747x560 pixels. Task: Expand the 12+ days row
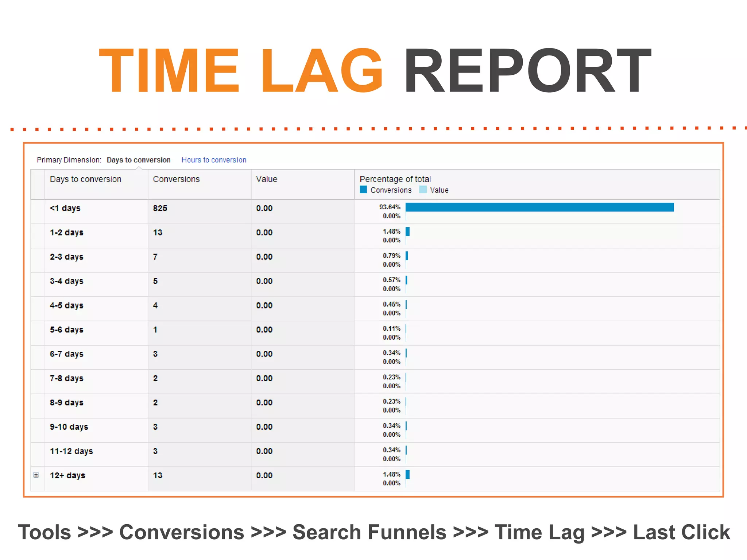click(x=36, y=475)
